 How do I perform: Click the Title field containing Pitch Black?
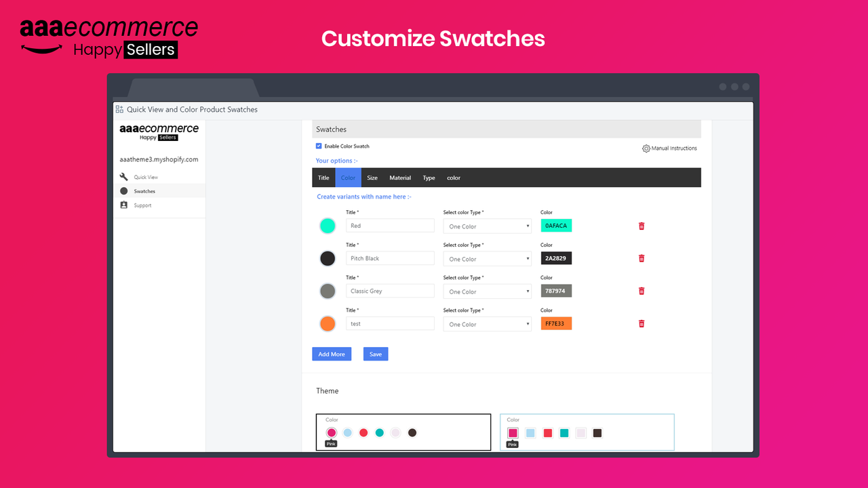coord(390,258)
